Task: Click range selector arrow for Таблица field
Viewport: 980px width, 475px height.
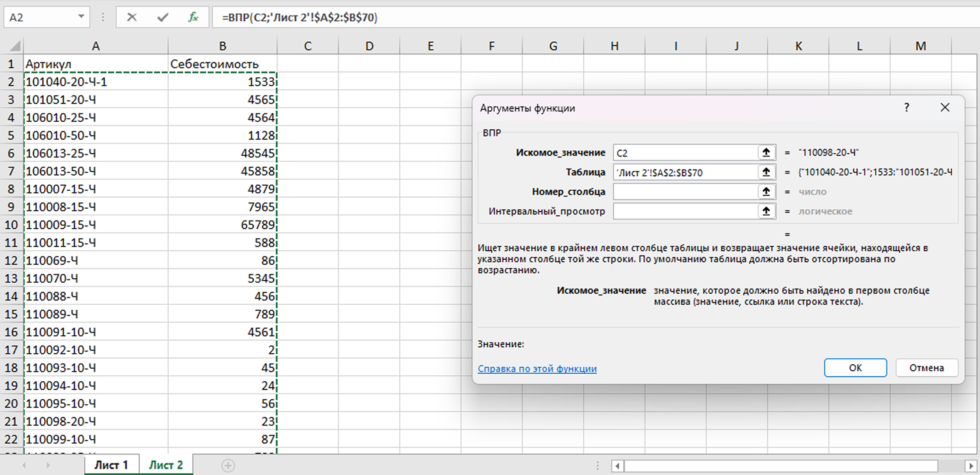Action: (x=766, y=172)
